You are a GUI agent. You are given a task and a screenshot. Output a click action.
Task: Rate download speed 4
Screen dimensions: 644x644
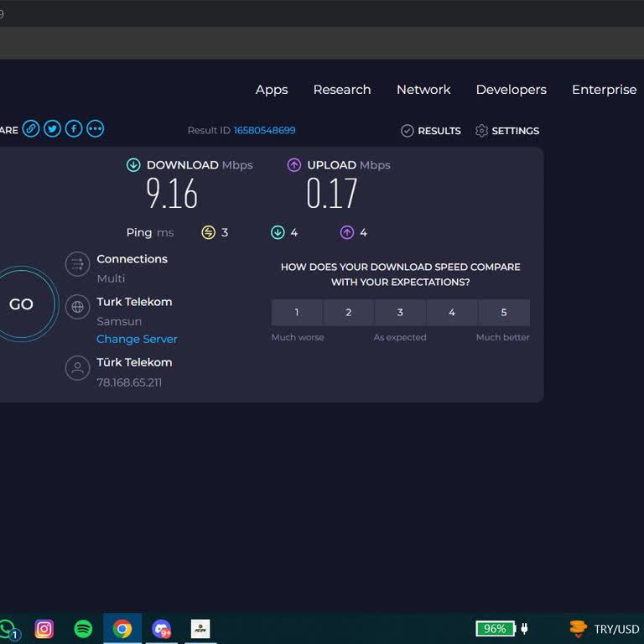[452, 313]
